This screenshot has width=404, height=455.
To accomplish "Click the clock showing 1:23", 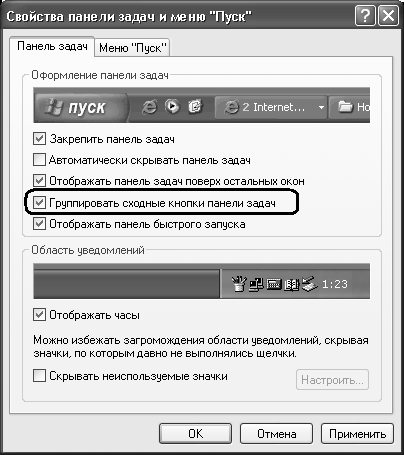I will [x=335, y=284].
